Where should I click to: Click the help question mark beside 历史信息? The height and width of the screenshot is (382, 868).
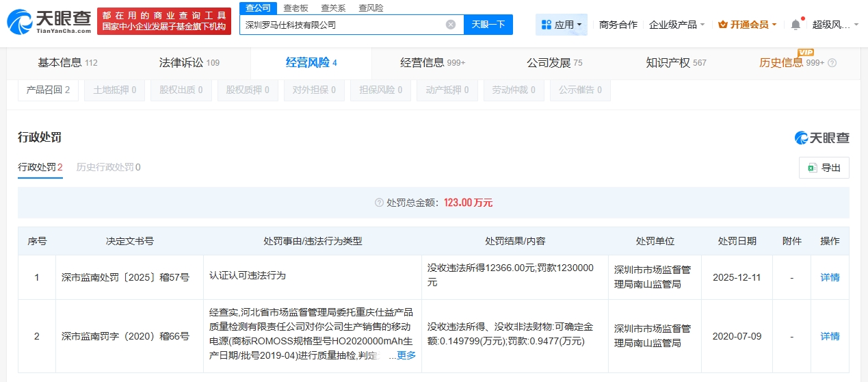point(832,63)
